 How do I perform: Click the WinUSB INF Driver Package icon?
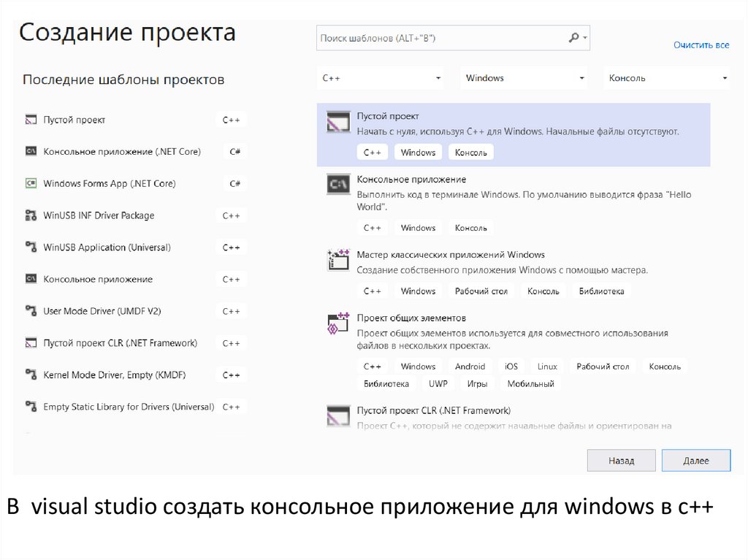31,215
